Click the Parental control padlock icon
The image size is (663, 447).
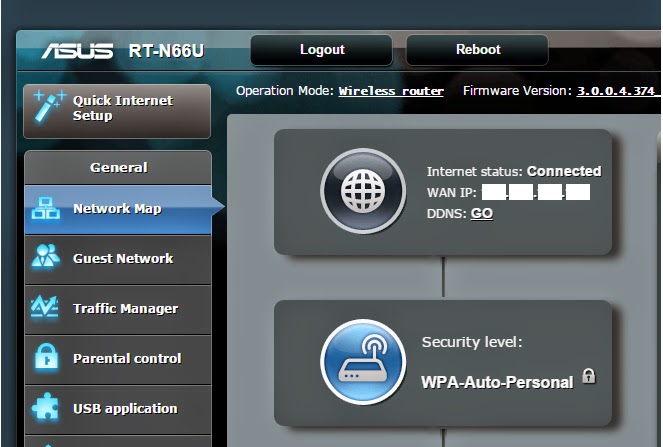click(47, 357)
